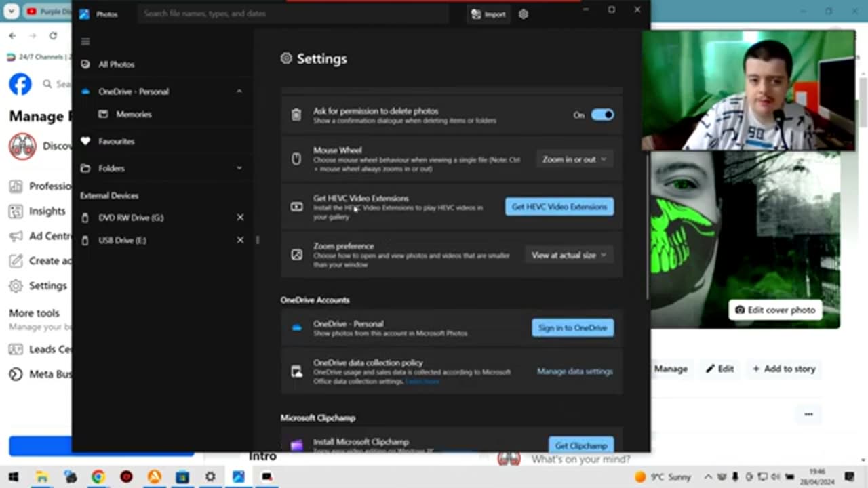Click Get HEVC Video Extensions button
The height and width of the screenshot is (488, 868).
[559, 207]
